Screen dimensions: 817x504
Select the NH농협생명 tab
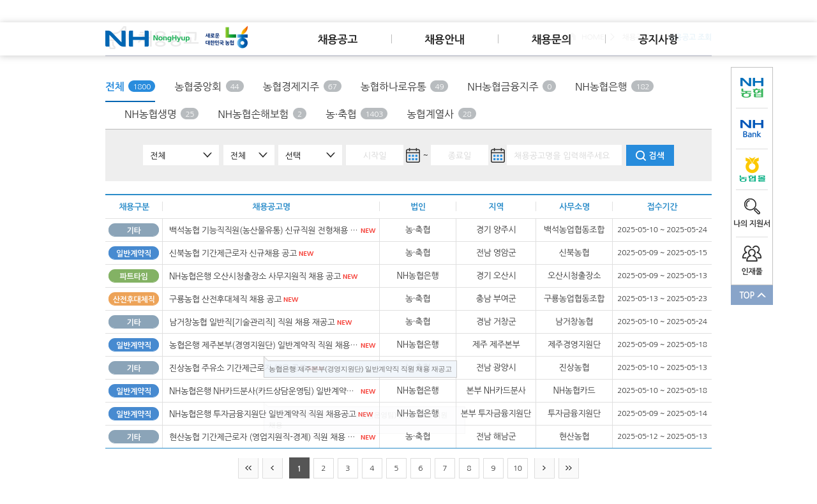point(161,114)
